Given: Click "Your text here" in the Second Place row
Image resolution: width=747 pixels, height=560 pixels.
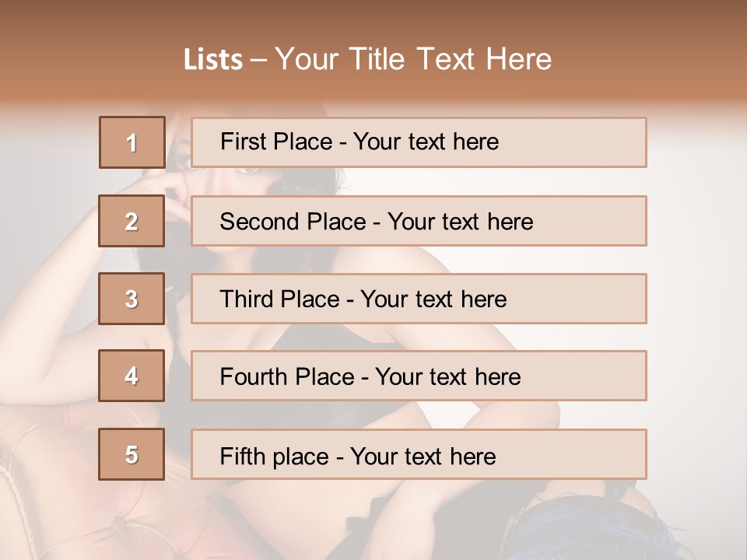Looking at the screenshot, I should [460, 222].
